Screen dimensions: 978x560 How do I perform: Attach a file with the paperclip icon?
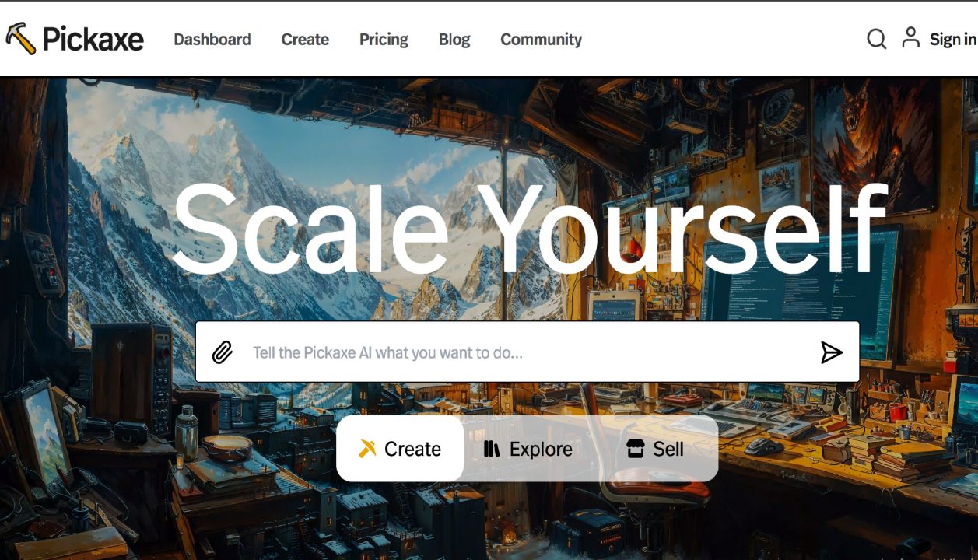coord(223,352)
